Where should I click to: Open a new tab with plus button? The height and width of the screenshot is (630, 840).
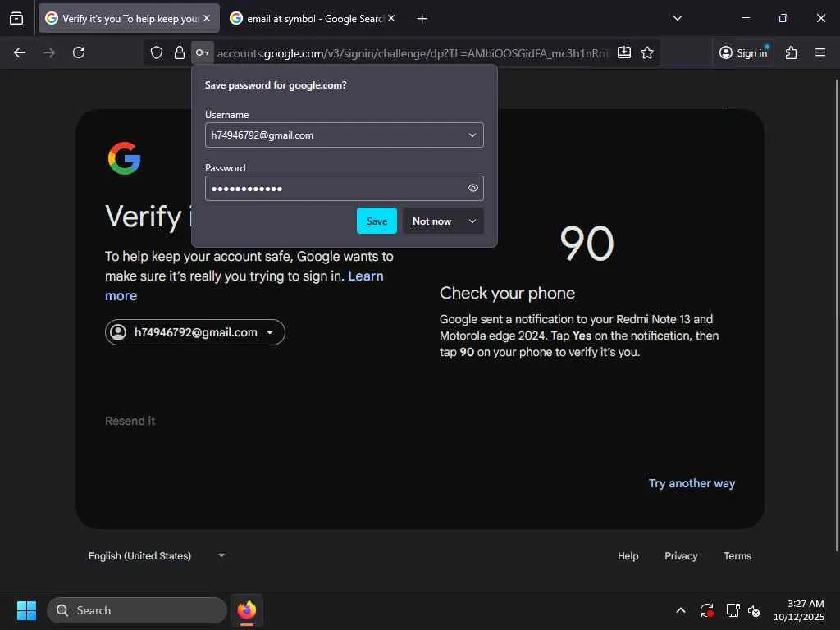422,19
